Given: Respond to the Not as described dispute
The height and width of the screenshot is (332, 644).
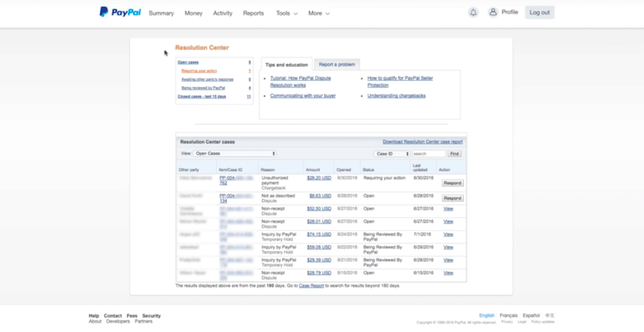Looking at the screenshot, I should click(x=452, y=199).
